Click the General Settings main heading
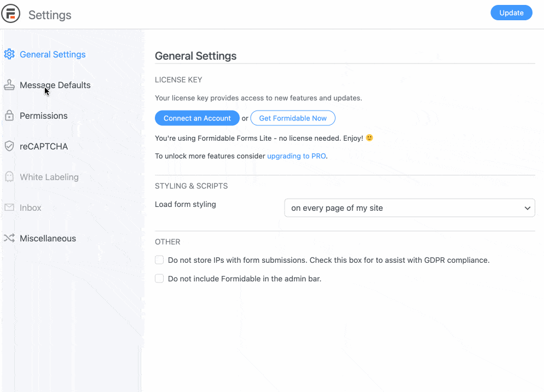The height and width of the screenshot is (392, 544). click(x=196, y=56)
